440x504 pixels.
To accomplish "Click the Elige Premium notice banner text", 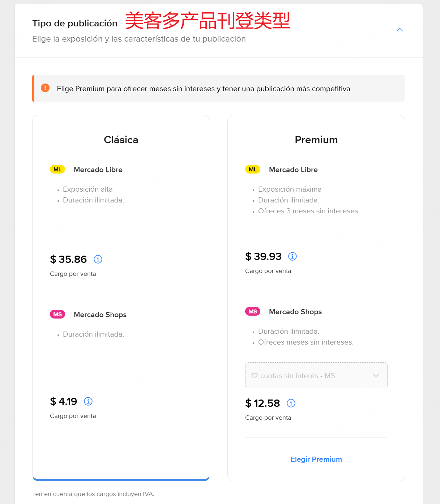I will (x=203, y=89).
